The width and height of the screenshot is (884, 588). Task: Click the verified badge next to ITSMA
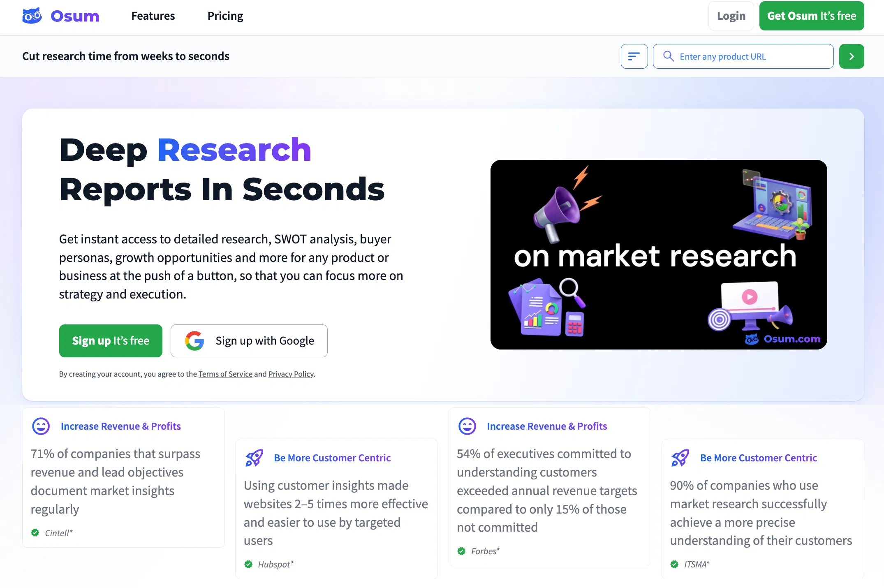(674, 564)
